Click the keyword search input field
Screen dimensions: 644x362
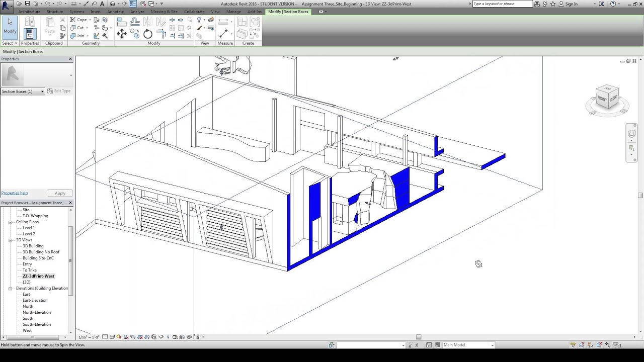click(x=502, y=4)
